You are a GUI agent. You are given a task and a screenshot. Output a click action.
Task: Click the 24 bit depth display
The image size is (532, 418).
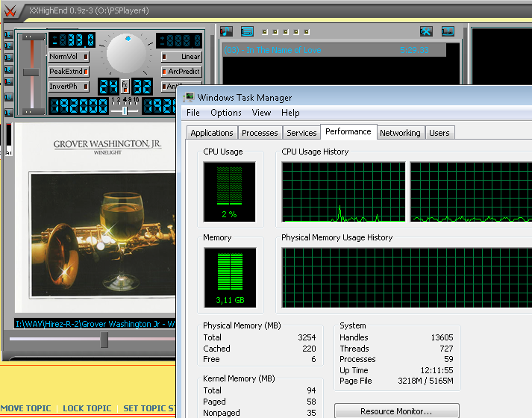click(109, 86)
